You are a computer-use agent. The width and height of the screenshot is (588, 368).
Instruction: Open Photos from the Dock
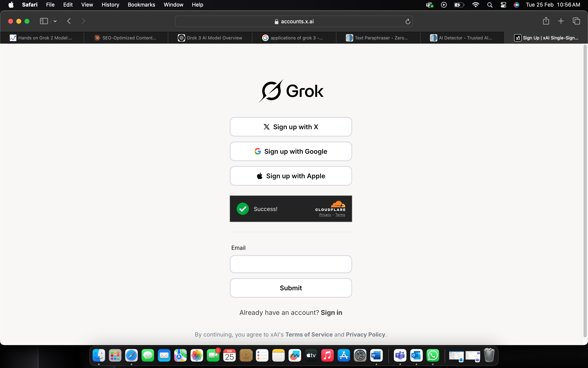click(x=197, y=356)
